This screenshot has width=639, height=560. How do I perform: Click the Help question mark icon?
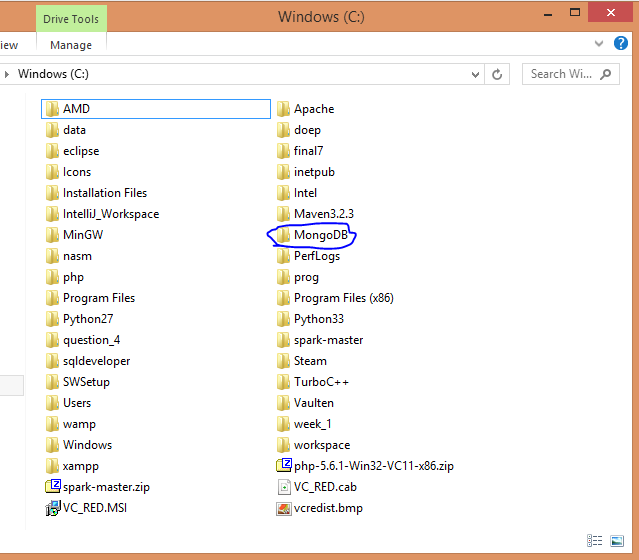tap(621, 43)
